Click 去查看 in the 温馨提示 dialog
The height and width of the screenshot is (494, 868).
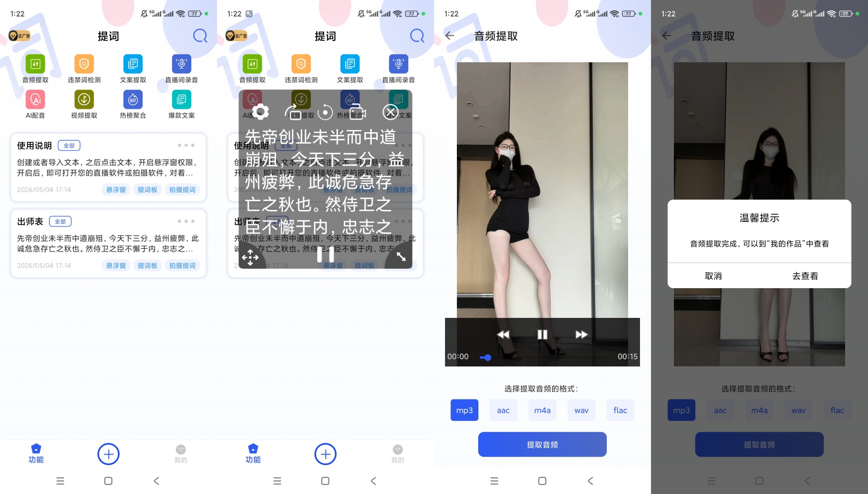pos(805,276)
